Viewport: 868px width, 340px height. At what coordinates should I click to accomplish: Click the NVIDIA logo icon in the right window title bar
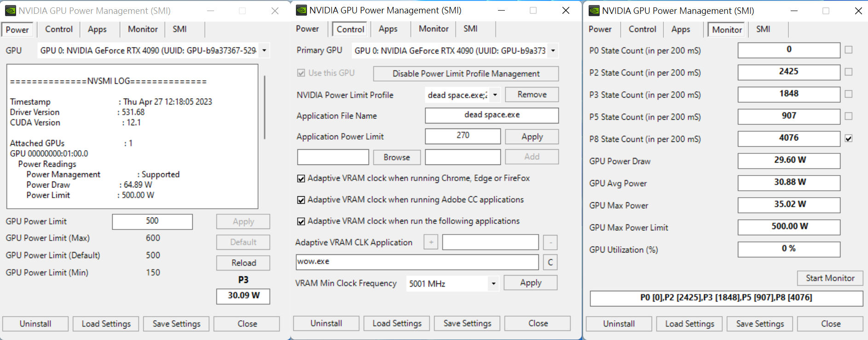tap(594, 11)
